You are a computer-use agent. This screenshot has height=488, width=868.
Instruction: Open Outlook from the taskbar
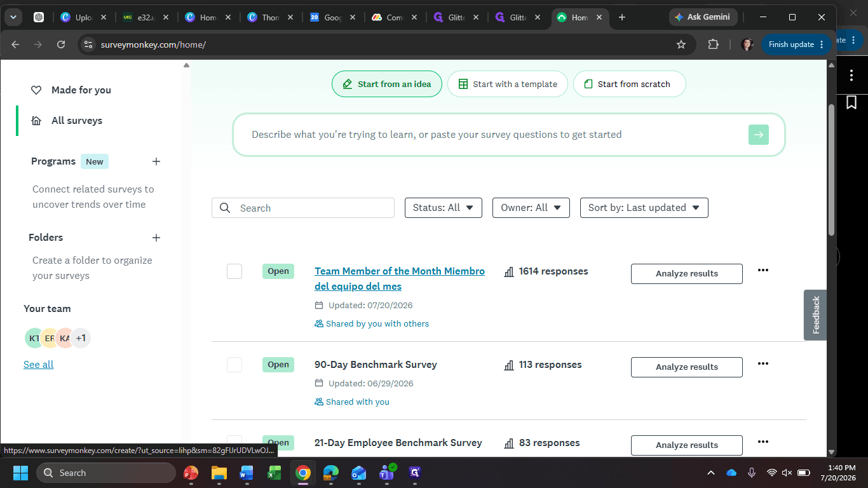click(358, 473)
